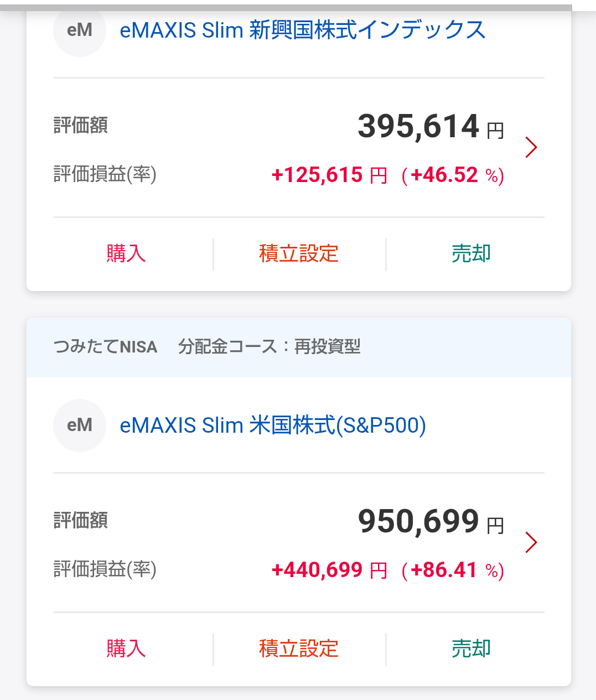Open eMAXIS Slim 米国株式(S&P500) fund link
596x700 pixels.
[x=273, y=426]
